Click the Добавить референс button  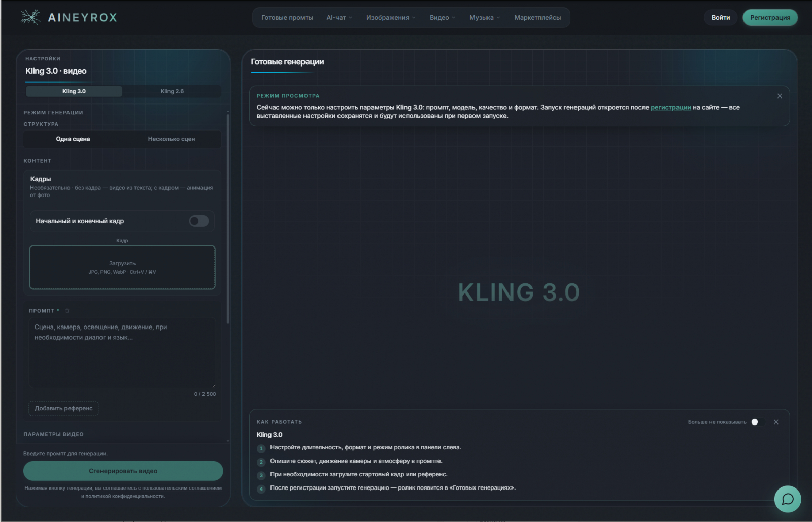tap(63, 408)
